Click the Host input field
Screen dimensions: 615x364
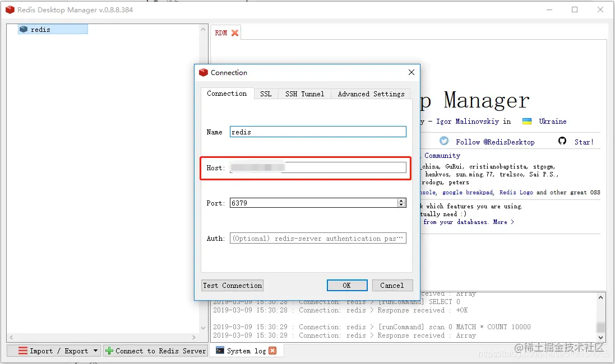click(x=318, y=167)
